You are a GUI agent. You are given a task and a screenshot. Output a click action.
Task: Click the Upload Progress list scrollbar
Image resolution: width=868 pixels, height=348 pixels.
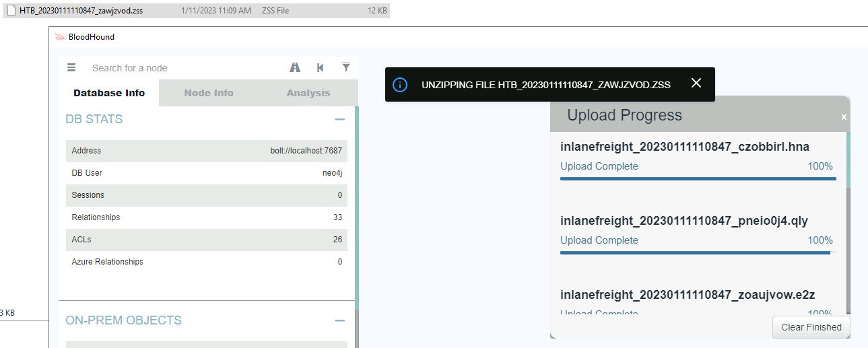pos(848,160)
